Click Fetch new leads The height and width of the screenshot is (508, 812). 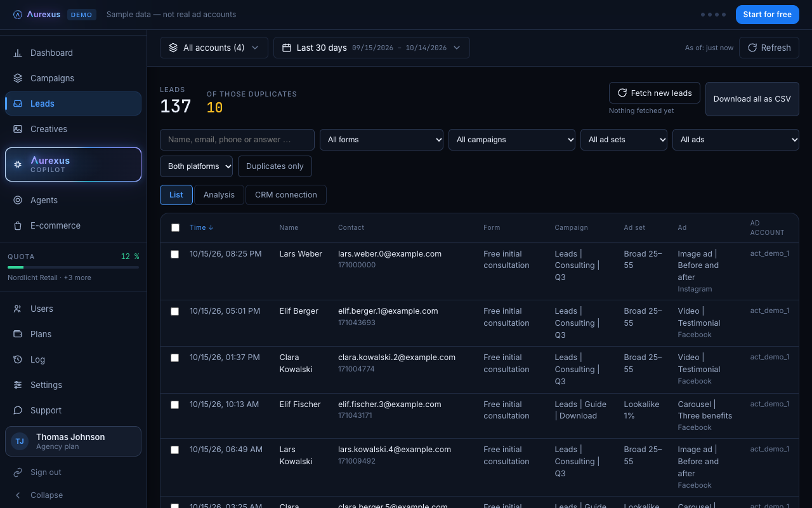(x=655, y=93)
